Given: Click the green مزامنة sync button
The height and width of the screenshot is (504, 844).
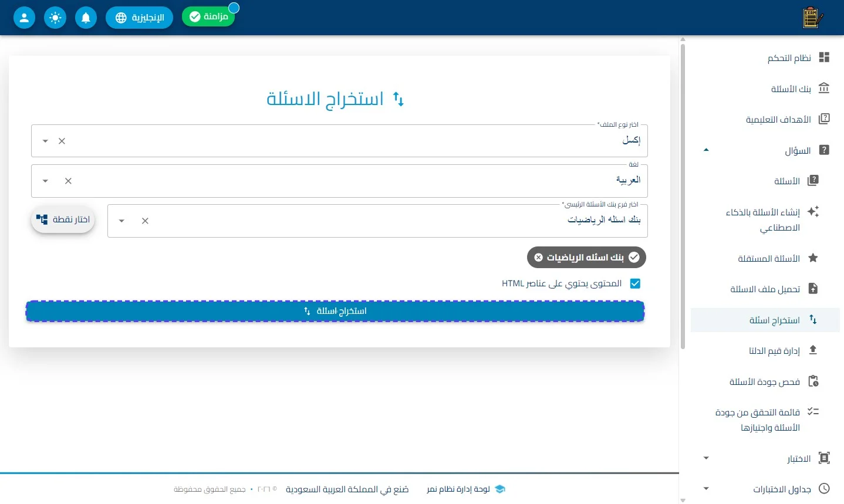Looking at the screenshot, I should (208, 16).
